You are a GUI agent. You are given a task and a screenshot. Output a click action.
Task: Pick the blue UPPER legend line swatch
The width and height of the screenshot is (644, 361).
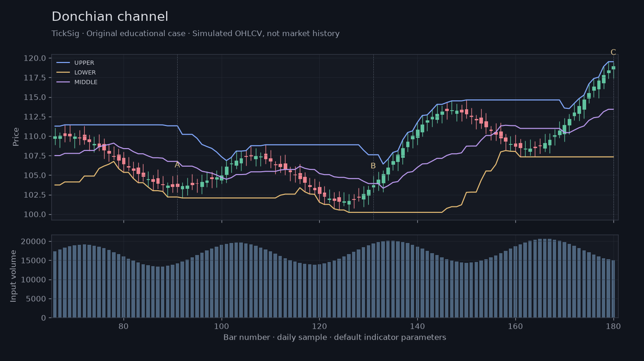click(63, 63)
